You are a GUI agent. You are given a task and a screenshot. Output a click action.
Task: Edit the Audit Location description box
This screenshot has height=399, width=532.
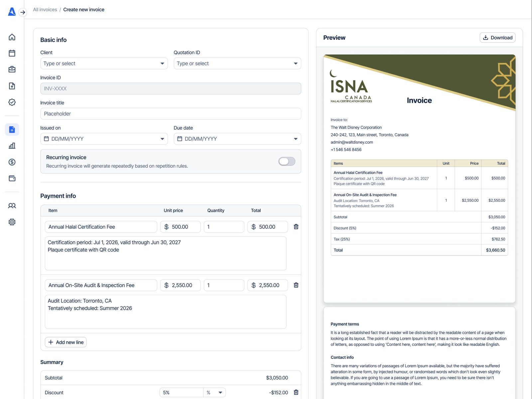coord(166,312)
